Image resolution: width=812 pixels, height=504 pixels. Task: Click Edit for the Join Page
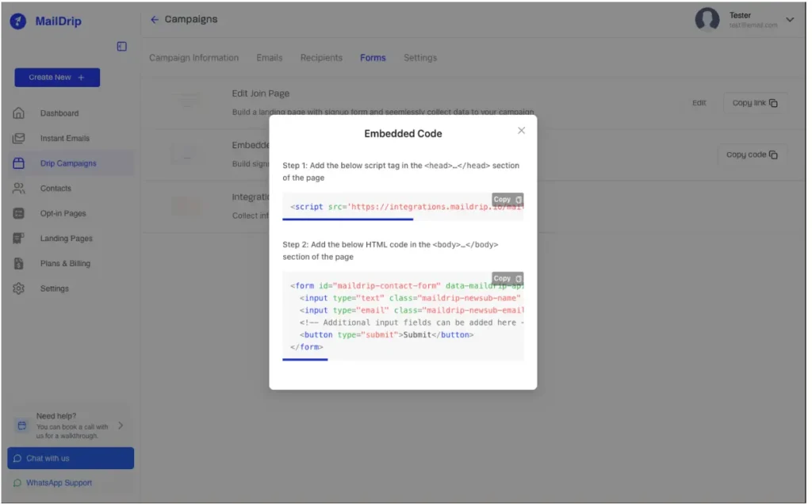click(x=699, y=103)
